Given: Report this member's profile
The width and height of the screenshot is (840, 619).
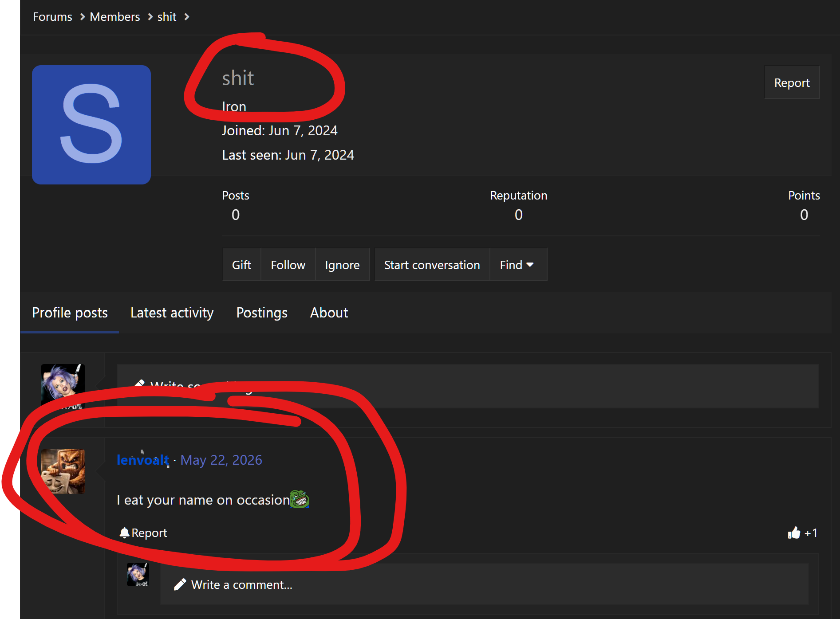Looking at the screenshot, I should [792, 82].
